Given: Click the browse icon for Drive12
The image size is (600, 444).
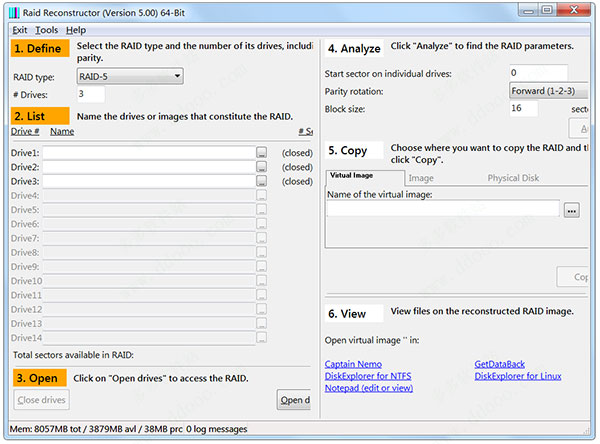Looking at the screenshot, I should [261, 309].
